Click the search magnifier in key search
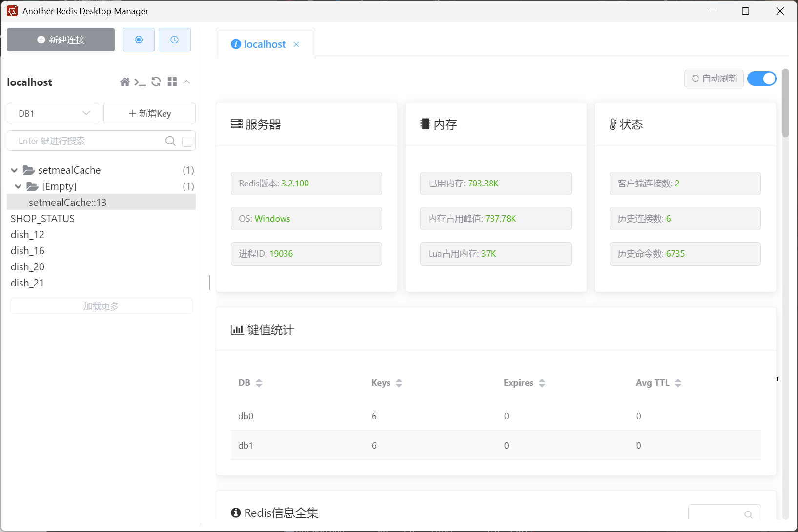This screenshot has height=532, width=798. click(x=170, y=141)
